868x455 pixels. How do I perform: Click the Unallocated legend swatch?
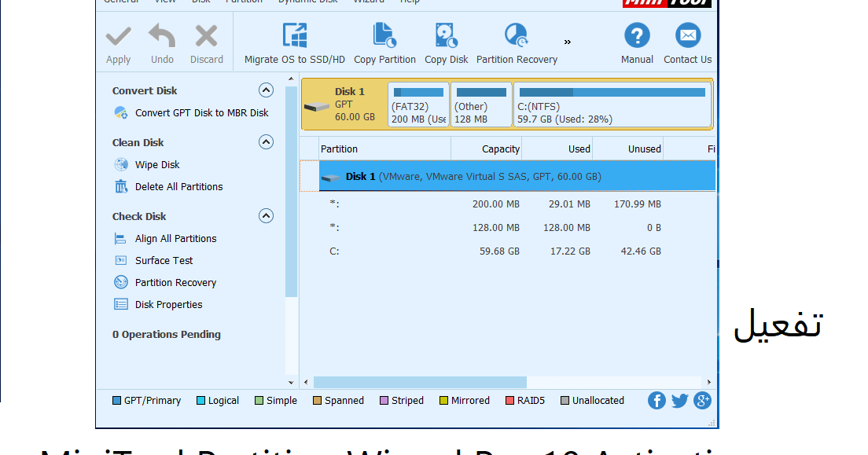[x=565, y=400]
